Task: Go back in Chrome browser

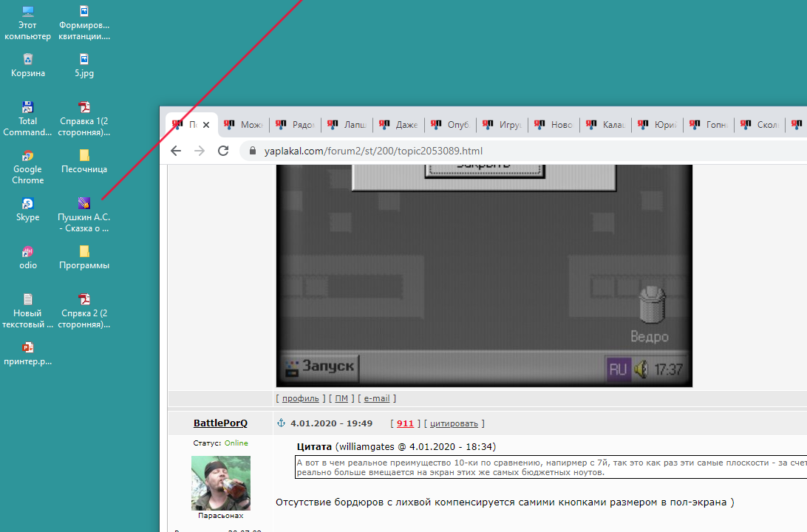Action: (176, 151)
